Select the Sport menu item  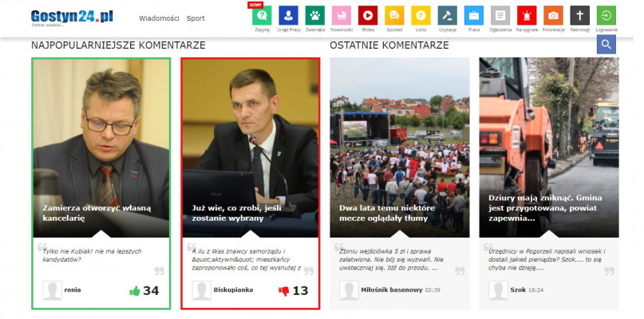point(196,18)
